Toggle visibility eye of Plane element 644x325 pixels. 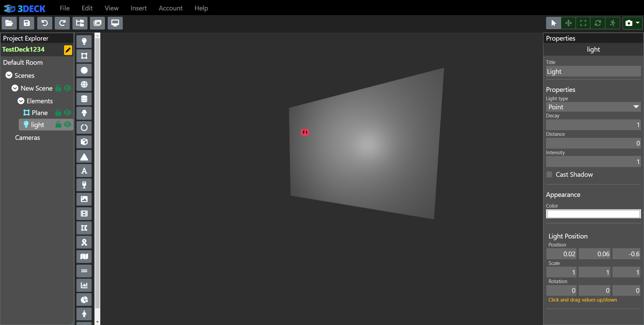67,113
